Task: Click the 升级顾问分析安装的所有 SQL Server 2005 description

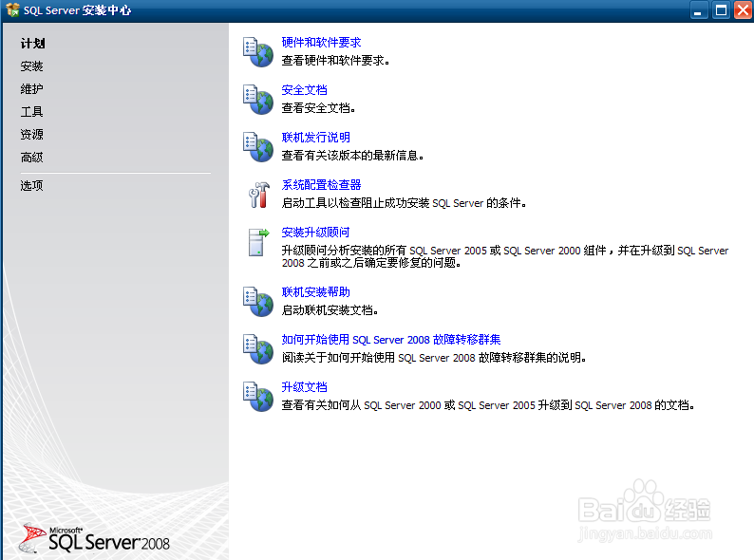Action: tap(505, 256)
